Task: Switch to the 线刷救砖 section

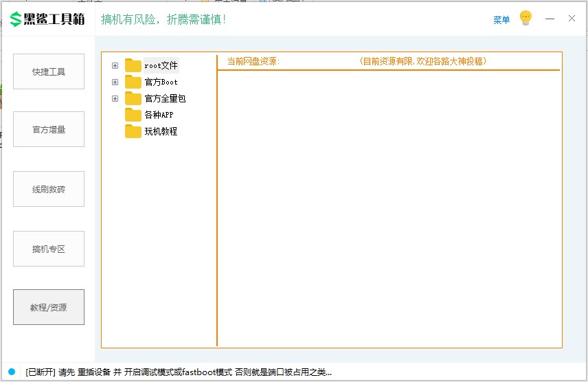Action: click(49, 189)
